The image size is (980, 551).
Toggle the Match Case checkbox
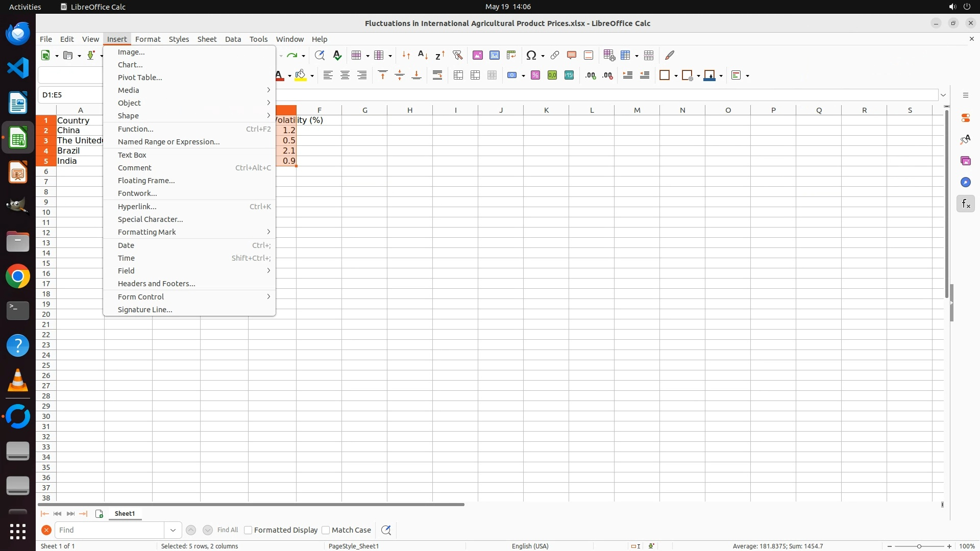326,530
